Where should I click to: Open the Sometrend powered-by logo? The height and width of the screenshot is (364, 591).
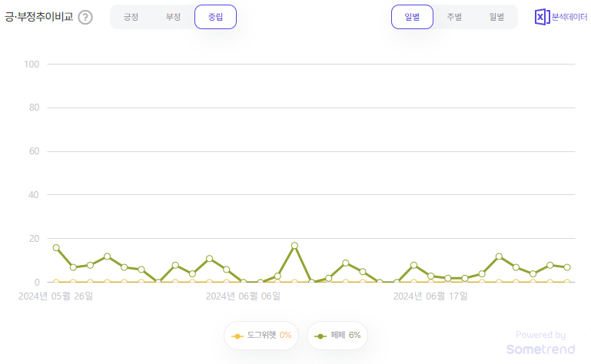click(x=540, y=342)
